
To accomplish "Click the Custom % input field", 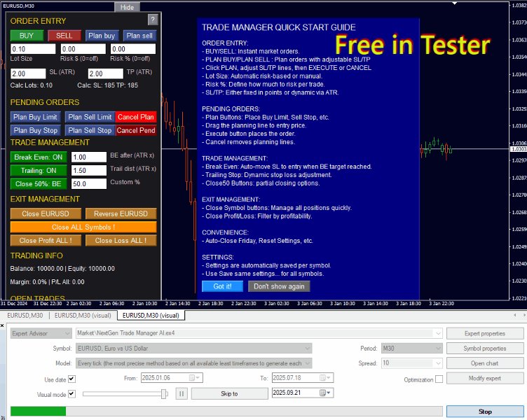I will [x=89, y=184].
